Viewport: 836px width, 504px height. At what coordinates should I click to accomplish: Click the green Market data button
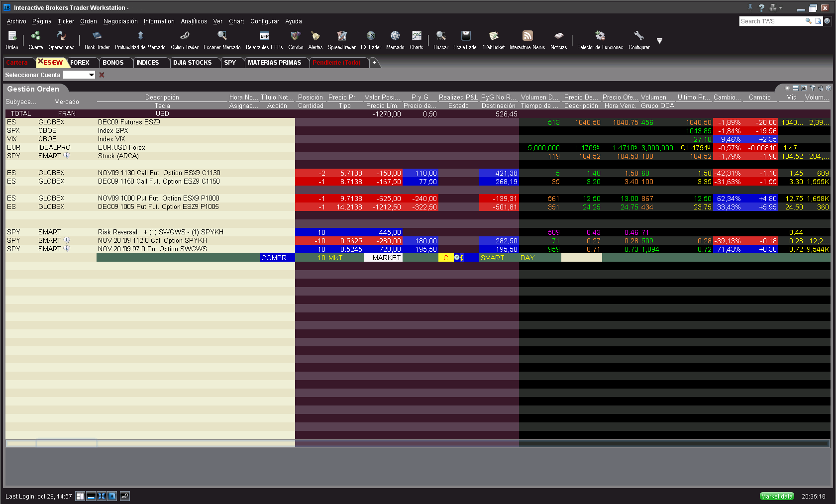[x=776, y=496]
